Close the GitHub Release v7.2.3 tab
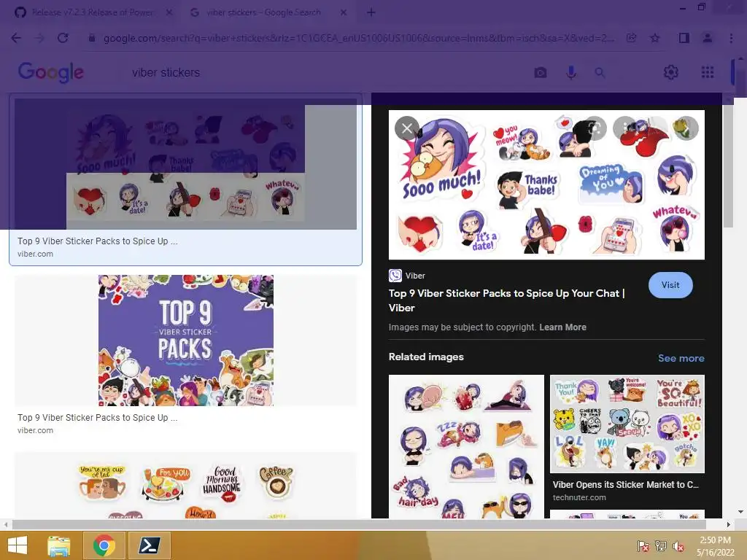Screen dimensions: 747x560 [169, 12]
